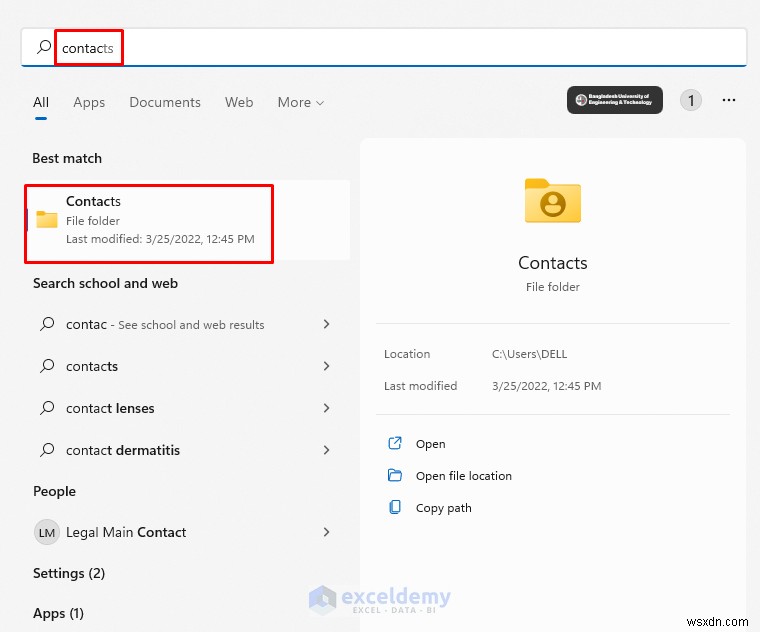Click the Open file location folder icon
Image resolution: width=760 pixels, height=632 pixels.
point(395,475)
